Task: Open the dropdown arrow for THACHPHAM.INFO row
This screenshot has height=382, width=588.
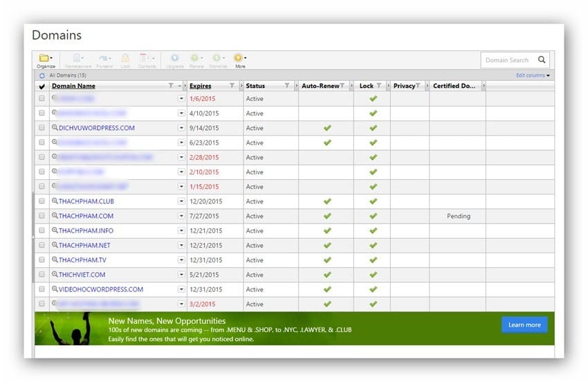Action: (181, 230)
